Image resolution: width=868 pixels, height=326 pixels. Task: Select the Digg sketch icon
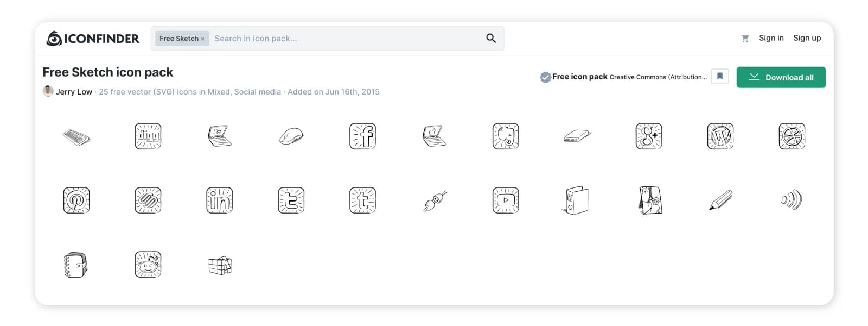[148, 136]
